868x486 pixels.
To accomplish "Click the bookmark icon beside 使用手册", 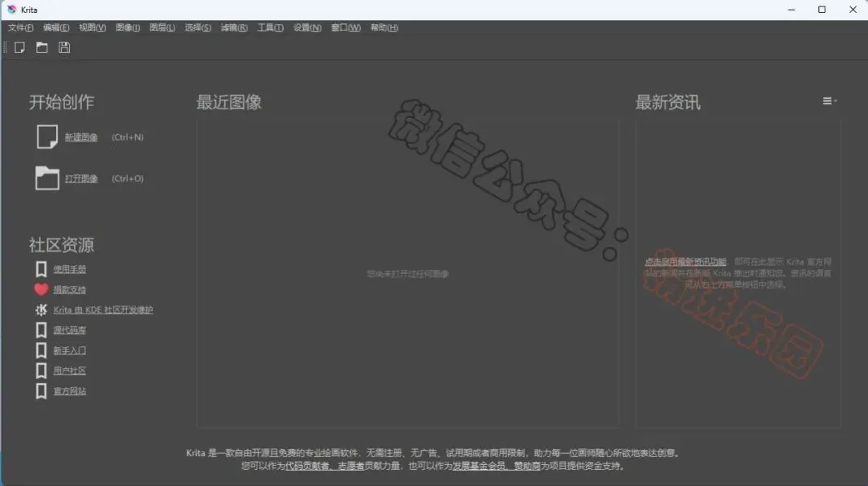I will [41, 269].
